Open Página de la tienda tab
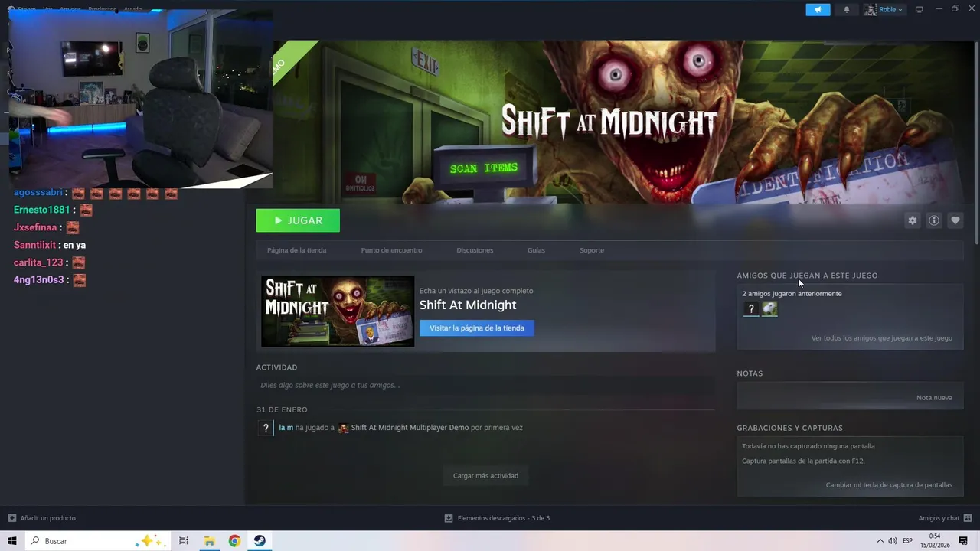Viewport: 980px width, 551px height. tap(296, 250)
